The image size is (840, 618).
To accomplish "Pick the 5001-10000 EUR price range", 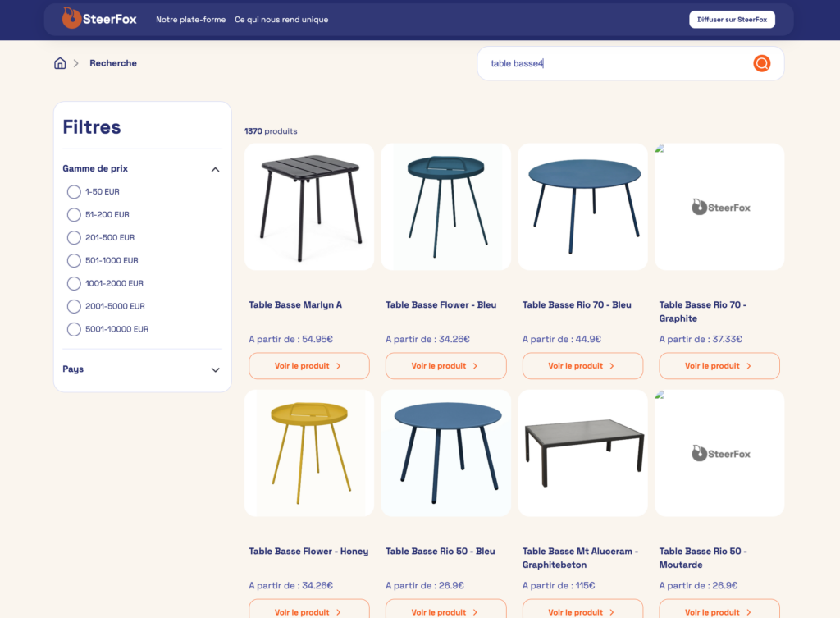I will tap(74, 330).
